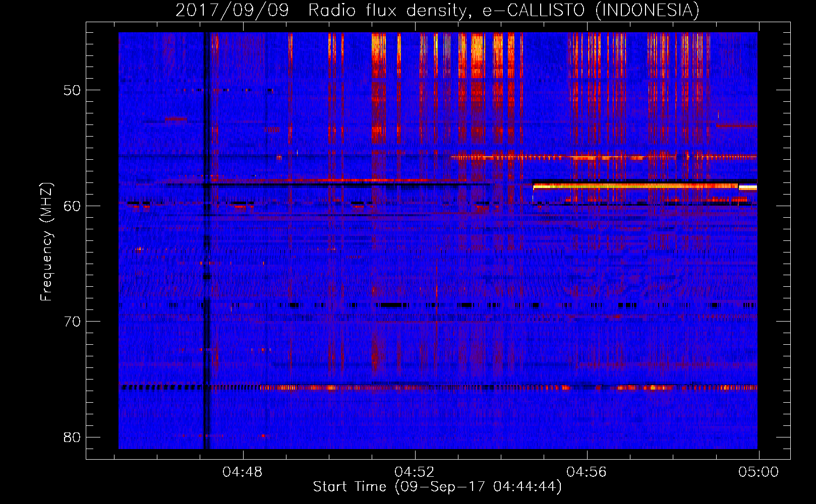Viewport: 816px width, 504px height.
Task: Click the Frequency (MHZ) axis title
Action: click(46, 242)
